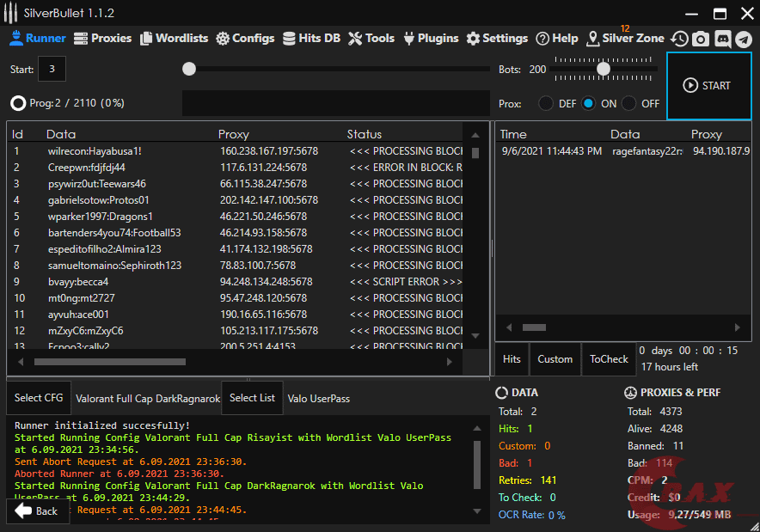Open Plugins from the top bar

pos(431,39)
